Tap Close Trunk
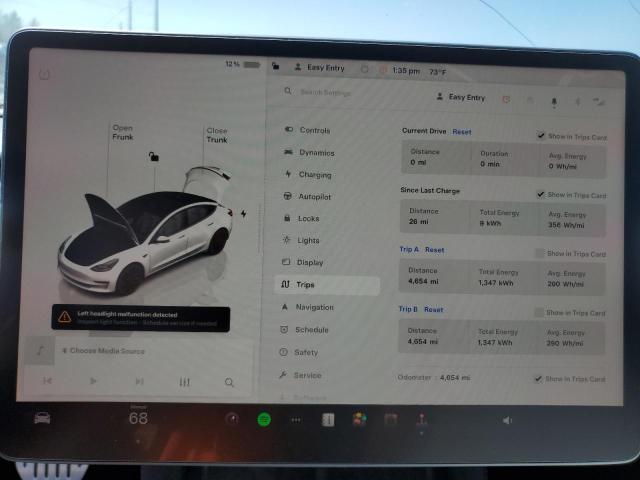Image resolution: width=640 pixels, height=480 pixels. tap(217, 135)
